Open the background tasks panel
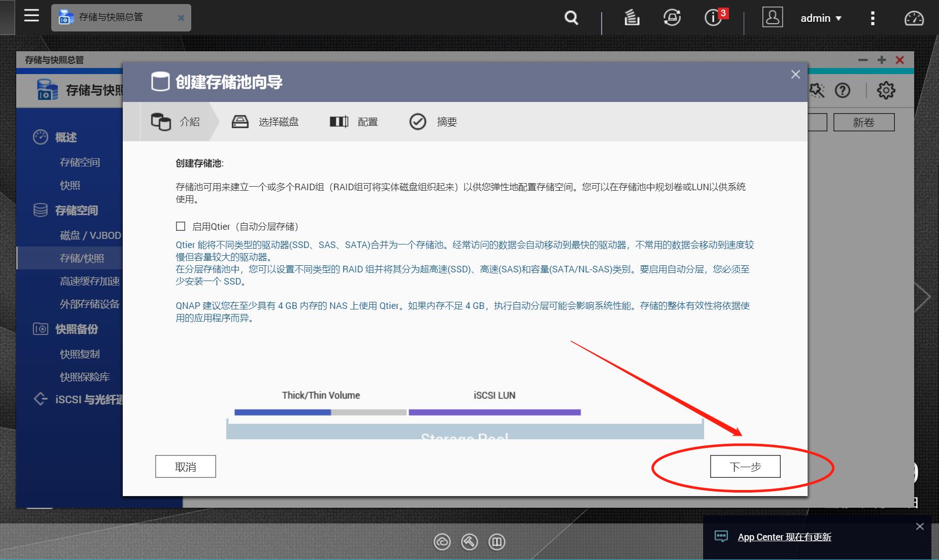 pos(632,18)
